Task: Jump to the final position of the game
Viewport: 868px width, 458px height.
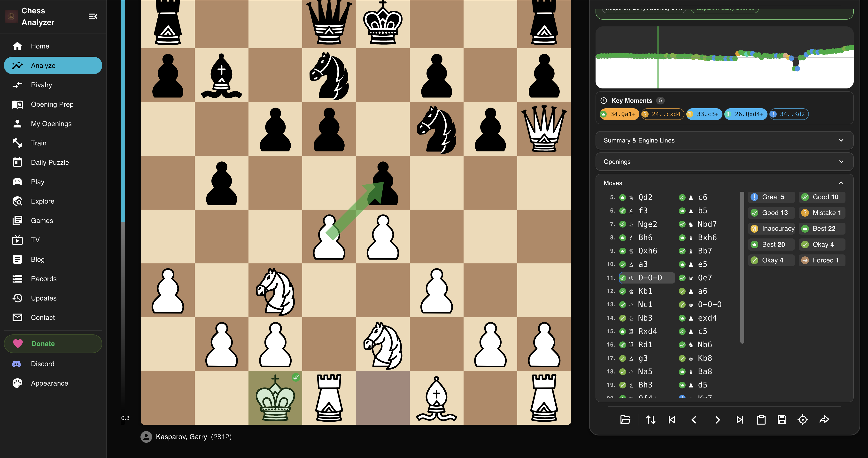Action: [x=740, y=419]
